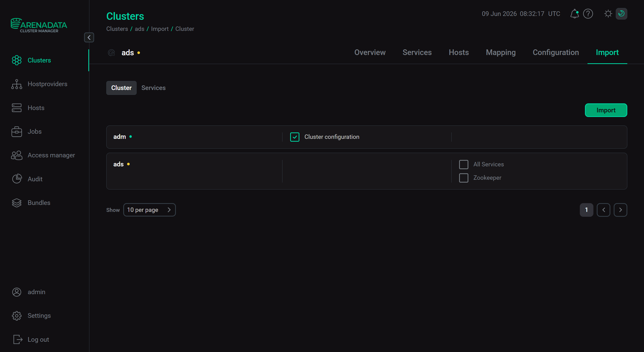Click the concern icon beside ads title

coord(111,53)
